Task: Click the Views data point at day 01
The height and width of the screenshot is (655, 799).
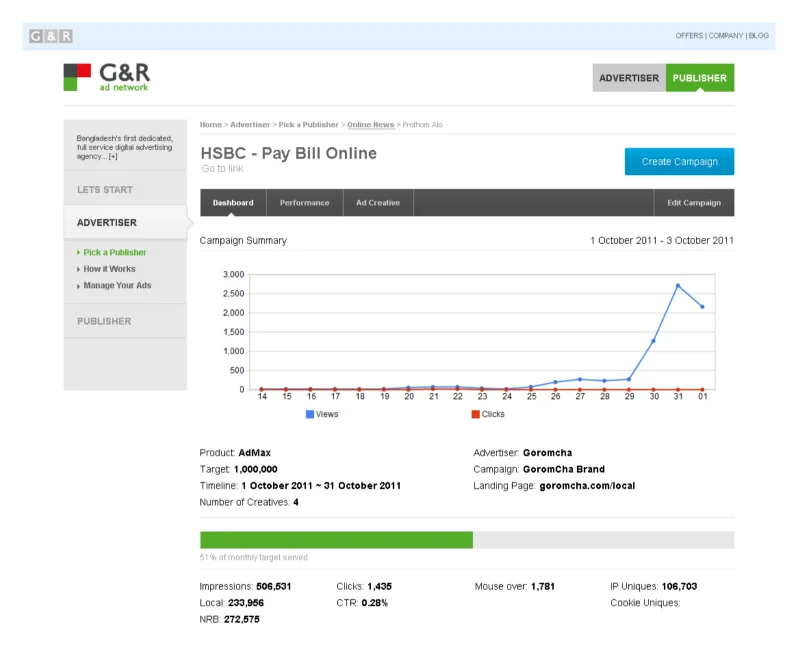Action: [x=702, y=307]
